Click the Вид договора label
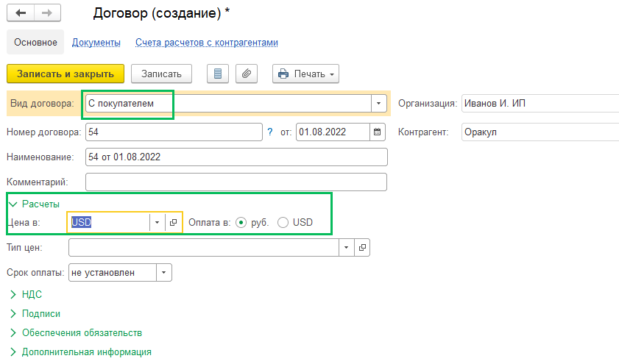619x364 pixels. pos(42,104)
